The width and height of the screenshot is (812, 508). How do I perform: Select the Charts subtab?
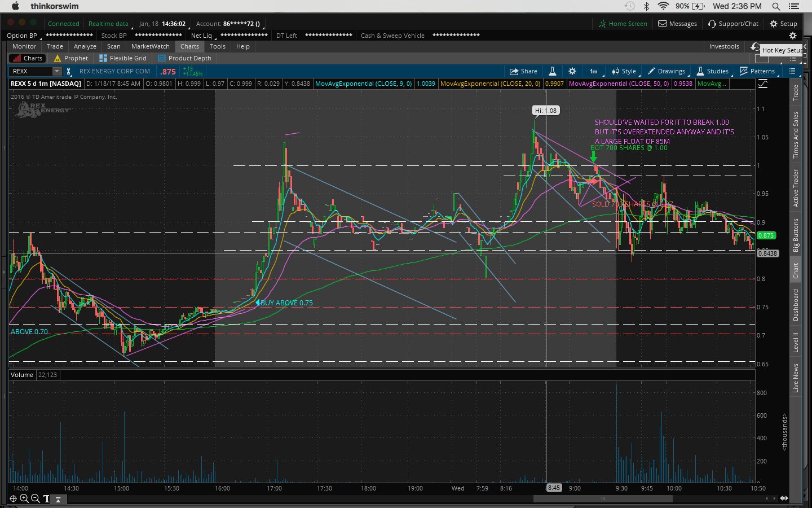(27, 58)
